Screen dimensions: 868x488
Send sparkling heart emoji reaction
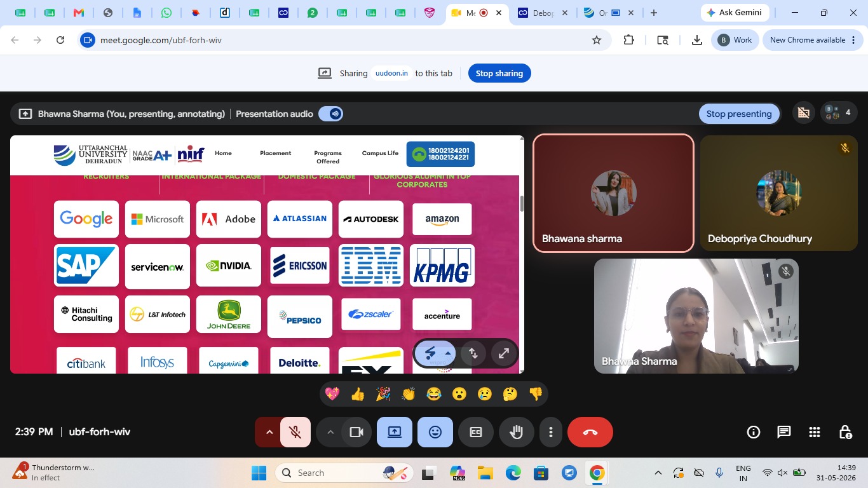coord(332,394)
